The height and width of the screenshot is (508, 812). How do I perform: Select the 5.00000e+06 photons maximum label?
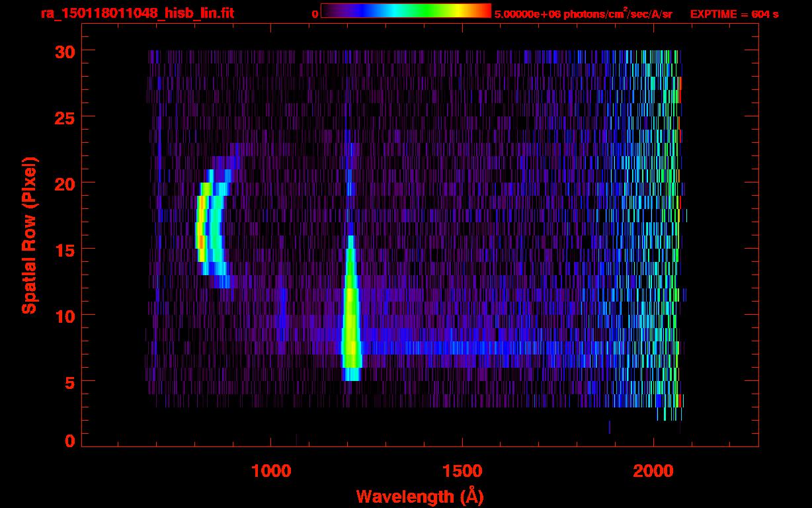point(583,14)
